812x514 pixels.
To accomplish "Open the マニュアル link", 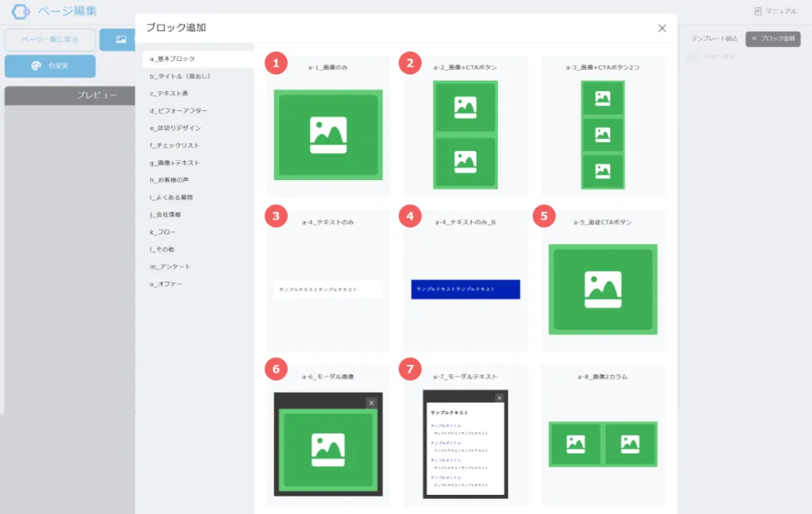I will tap(776, 11).
